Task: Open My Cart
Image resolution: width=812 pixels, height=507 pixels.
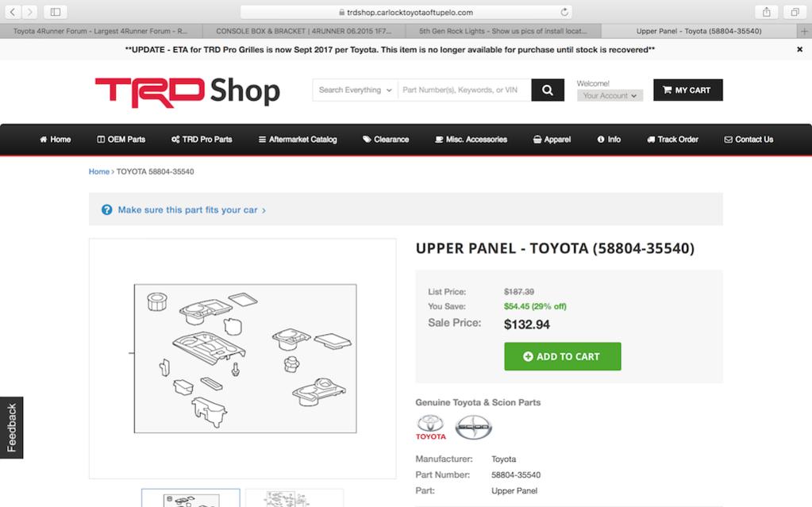Action: click(687, 90)
